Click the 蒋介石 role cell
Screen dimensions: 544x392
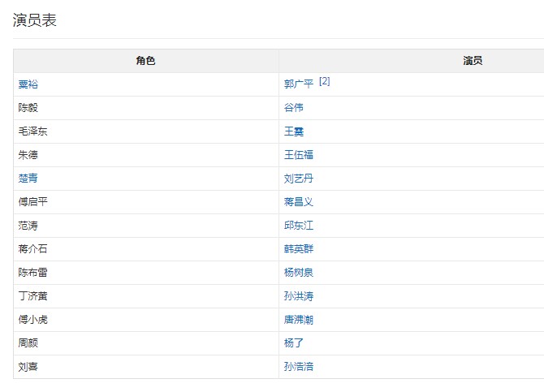(x=32, y=248)
